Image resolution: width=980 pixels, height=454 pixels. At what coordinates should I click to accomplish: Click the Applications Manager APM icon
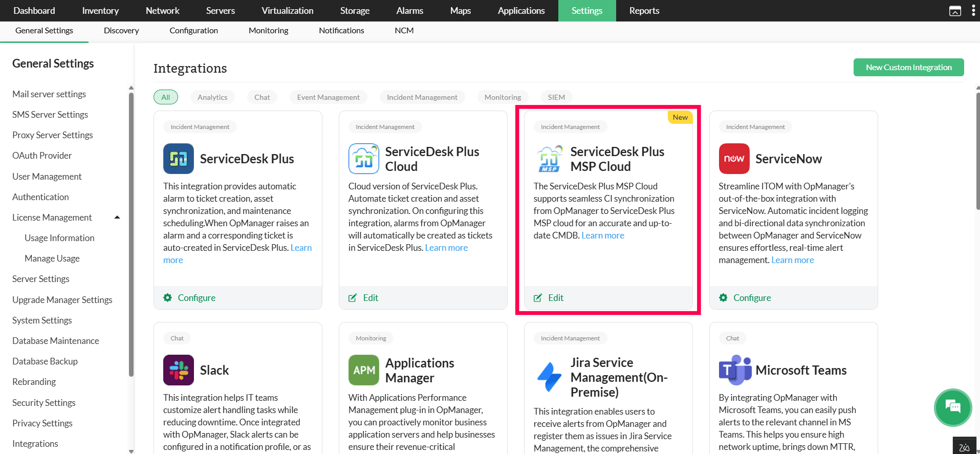364,370
